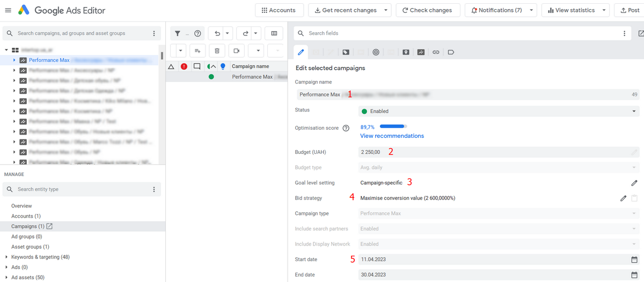Open View statistics dropdown arrow
The image size is (644, 282).
click(604, 10)
